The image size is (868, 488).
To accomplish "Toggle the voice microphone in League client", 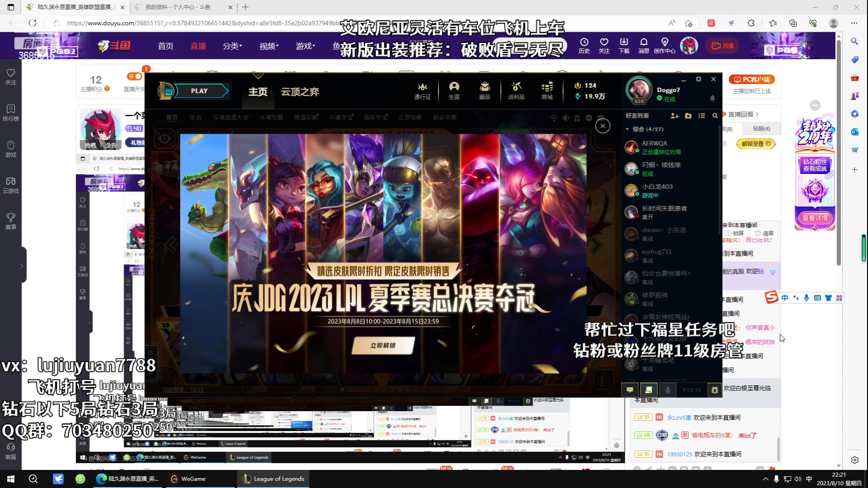I will point(668,389).
